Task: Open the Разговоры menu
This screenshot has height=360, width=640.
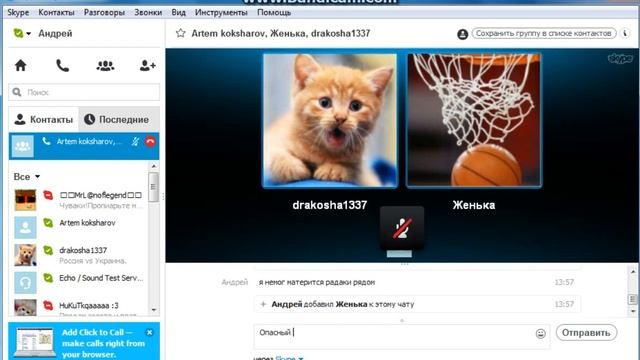Action: point(104,13)
